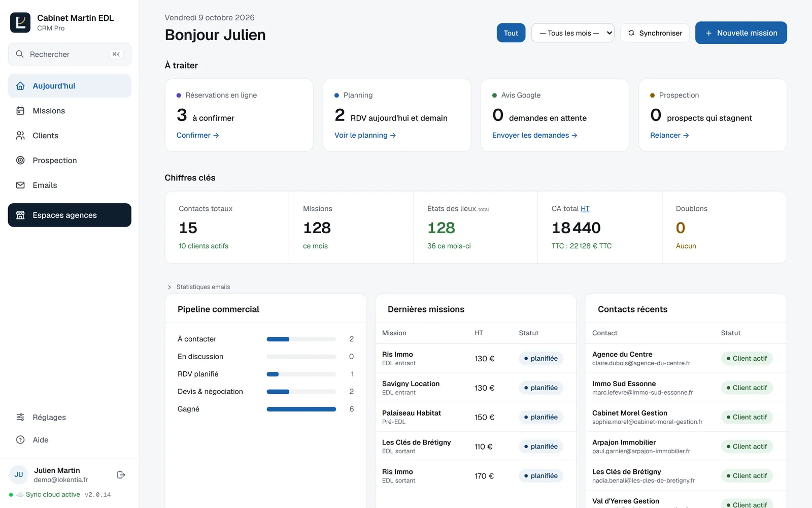This screenshot has width=812, height=508.
Task: Click the plus icon in Nouvelle mission
Action: (709, 33)
